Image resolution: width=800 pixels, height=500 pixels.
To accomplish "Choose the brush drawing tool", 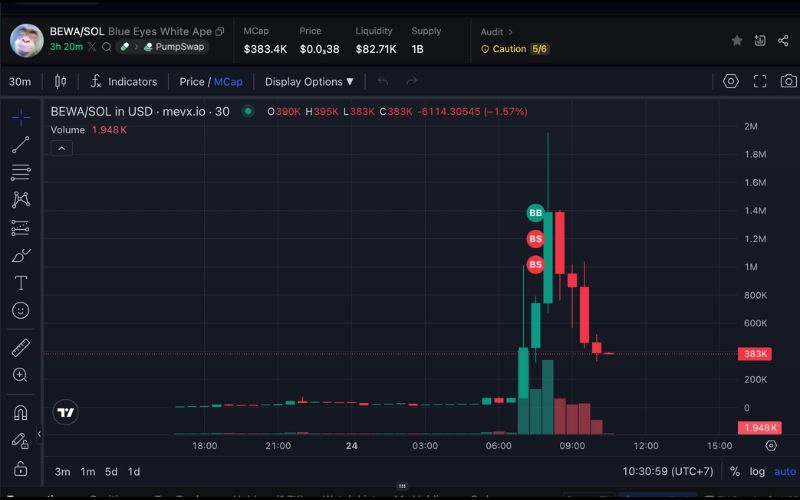I will 20,256.
